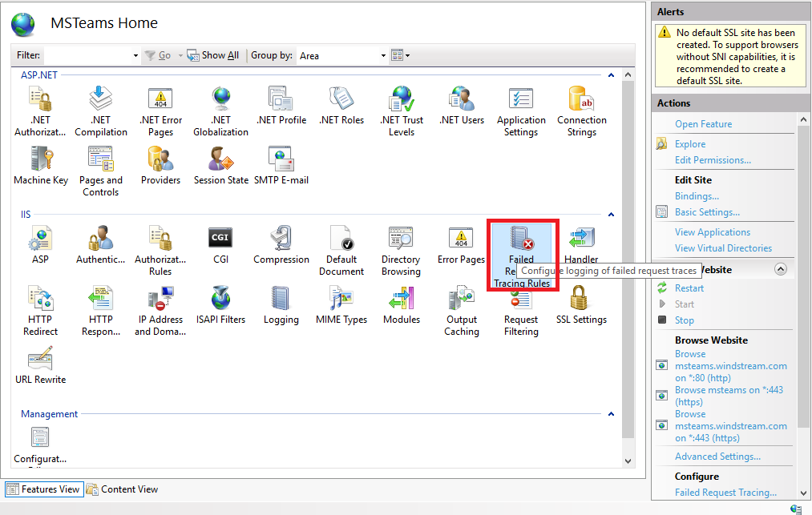This screenshot has width=812, height=515.
Task: Switch to Features View tab
Action: point(44,489)
